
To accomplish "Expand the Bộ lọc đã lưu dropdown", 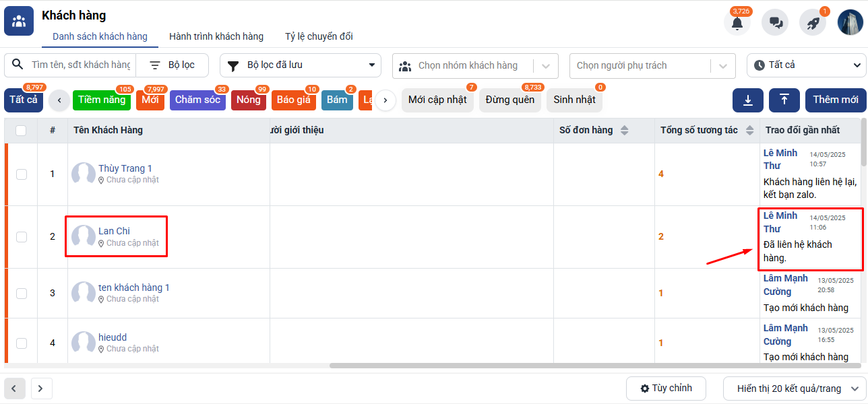I will click(x=300, y=65).
